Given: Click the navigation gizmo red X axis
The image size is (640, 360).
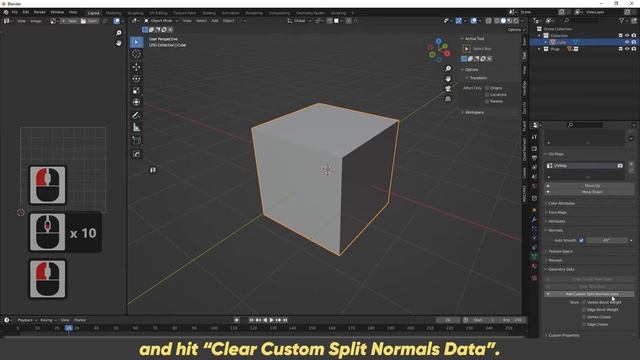Looking at the screenshot, I should pos(447,53).
